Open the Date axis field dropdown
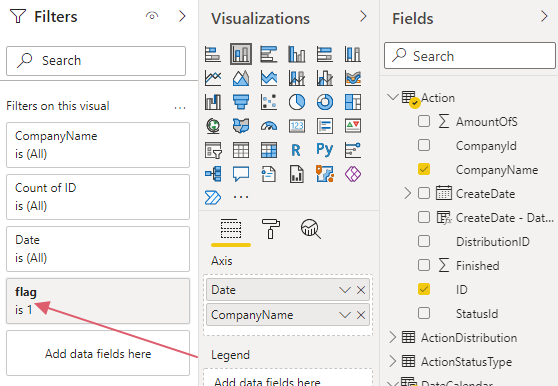This screenshot has height=386, width=558. pos(344,290)
